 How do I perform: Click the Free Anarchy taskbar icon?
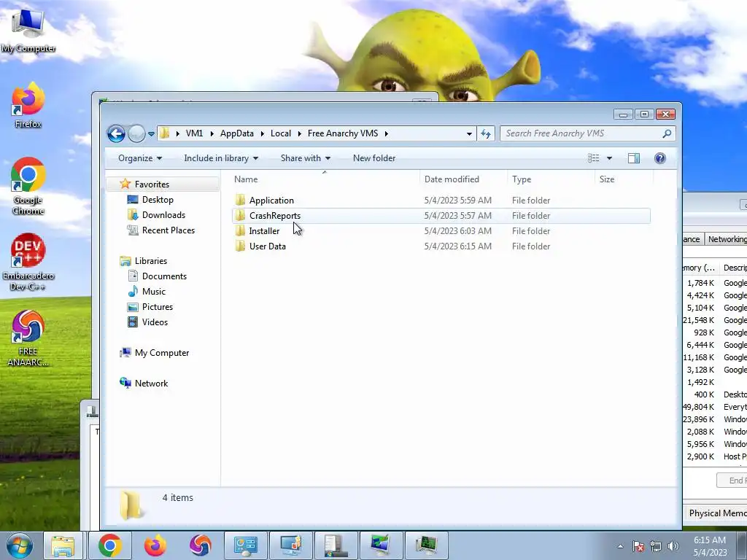point(200,545)
